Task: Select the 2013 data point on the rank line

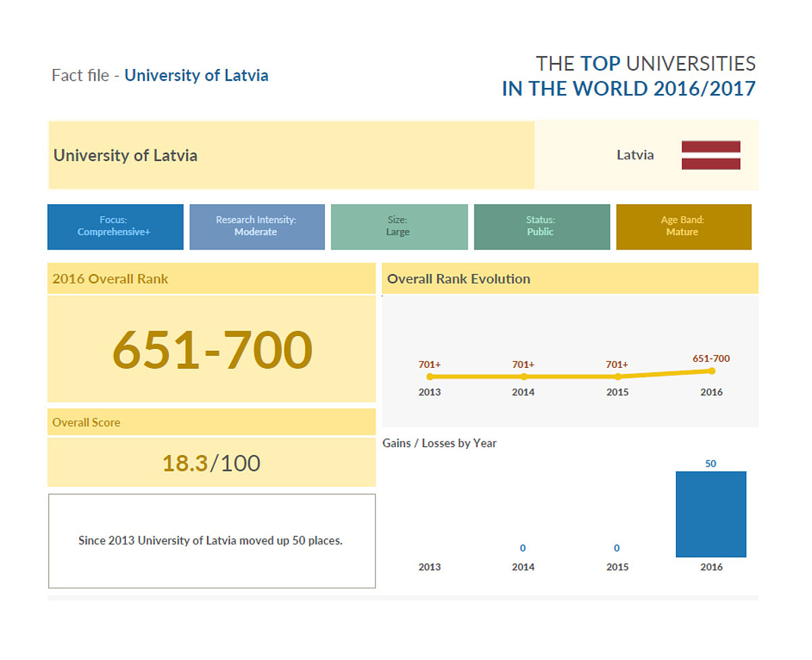Action: (430, 377)
